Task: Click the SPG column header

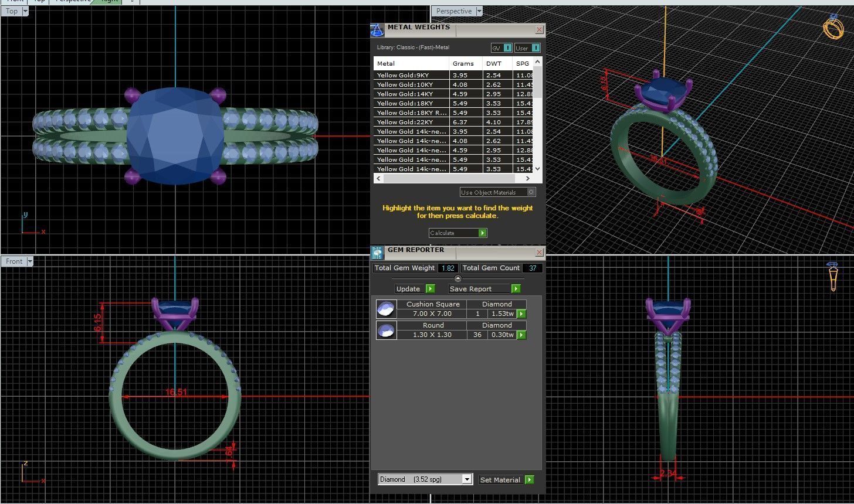Action: pos(523,63)
